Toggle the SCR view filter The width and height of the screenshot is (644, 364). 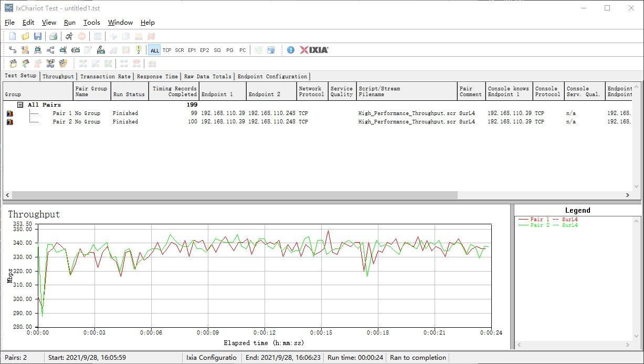[x=180, y=50]
